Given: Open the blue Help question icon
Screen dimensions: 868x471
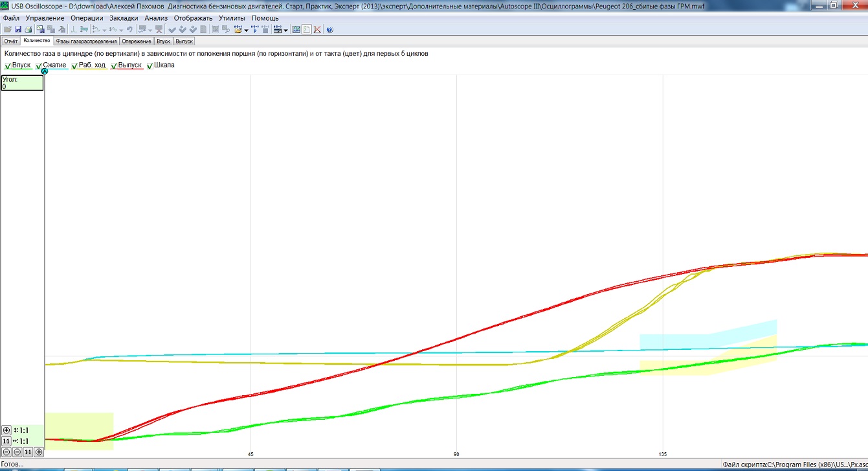Looking at the screenshot, I should point(329,29).
